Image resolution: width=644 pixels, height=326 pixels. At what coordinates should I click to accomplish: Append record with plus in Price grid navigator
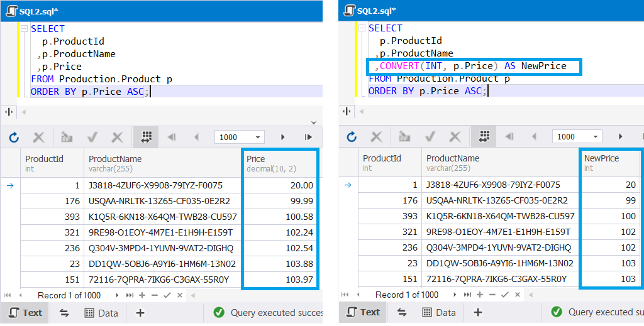(142, 295)
